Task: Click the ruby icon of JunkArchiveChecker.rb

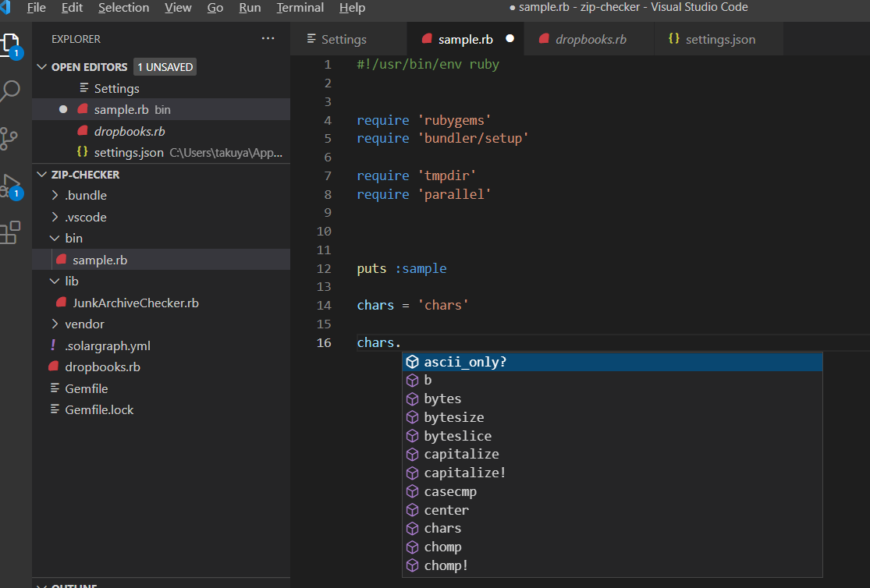Action: (61, 303)
